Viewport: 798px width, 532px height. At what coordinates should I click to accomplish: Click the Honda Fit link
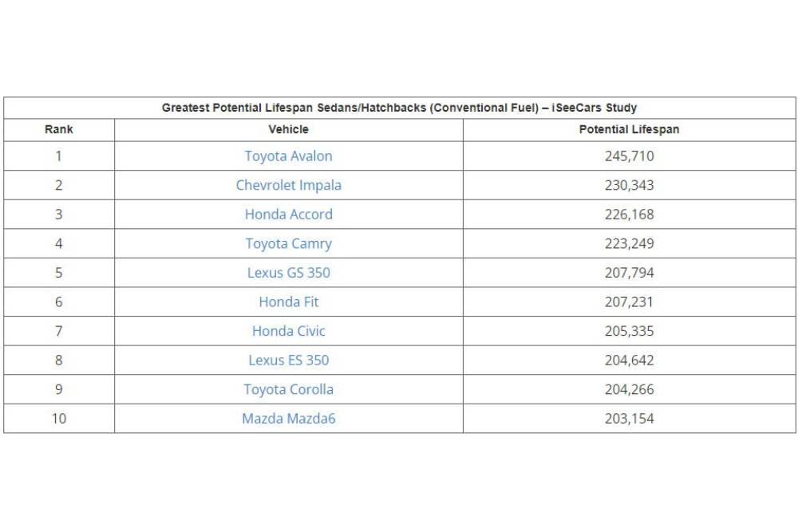[288, 301]
